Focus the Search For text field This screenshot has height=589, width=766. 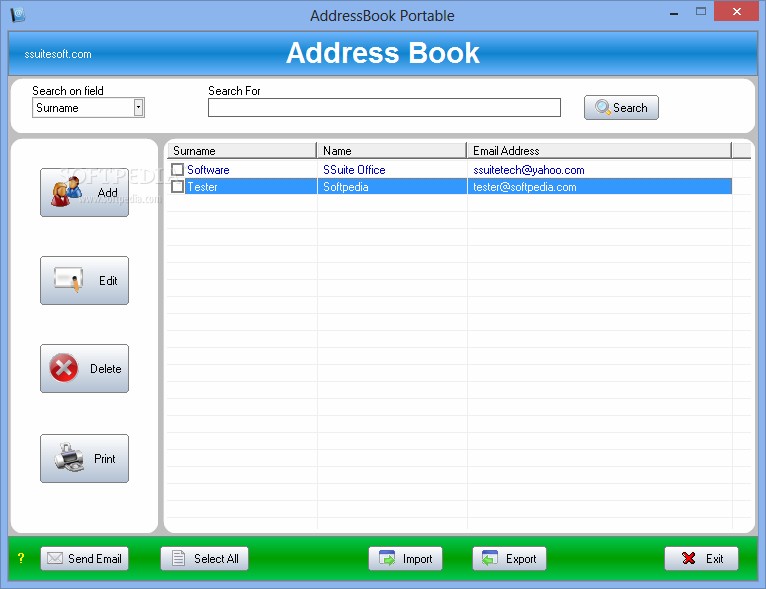[384, 107]
